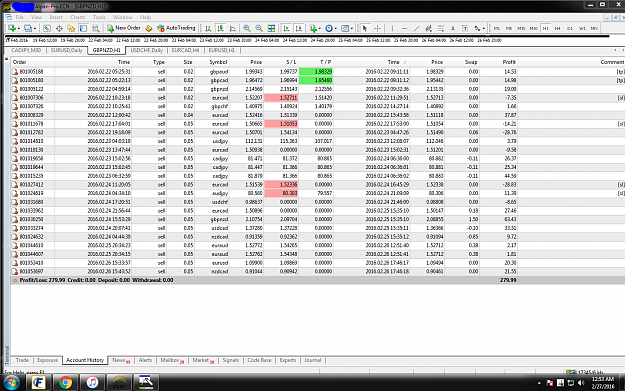This screenshot has width=625, height=391.
Task: Show the Market Watch window
Action: [x=47, y=28]
